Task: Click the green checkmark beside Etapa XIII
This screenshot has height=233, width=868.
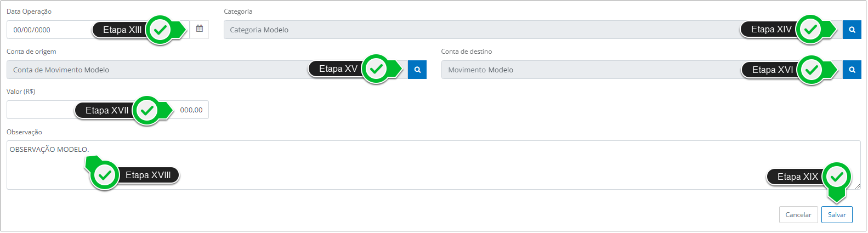Action: coord(160,30)
